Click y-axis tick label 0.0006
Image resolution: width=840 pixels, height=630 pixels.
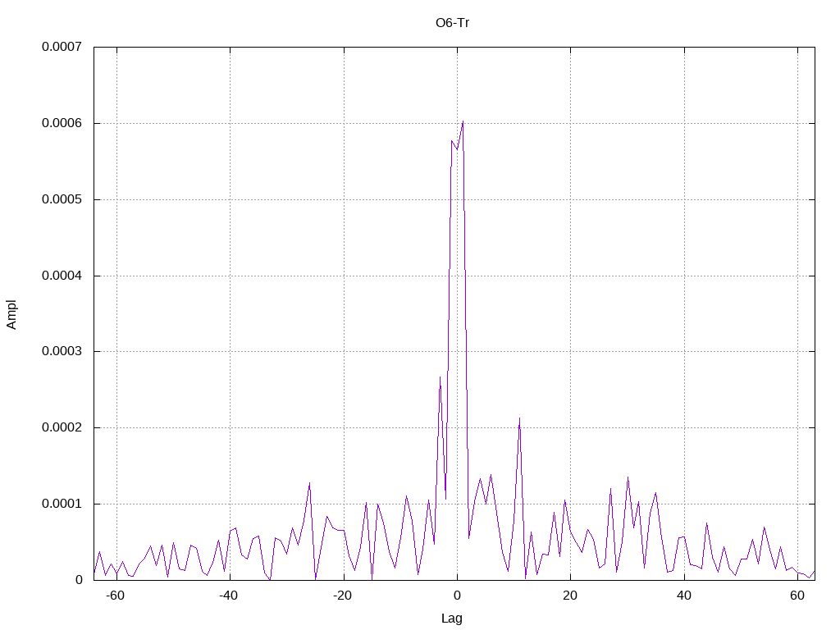coord(62,123)
